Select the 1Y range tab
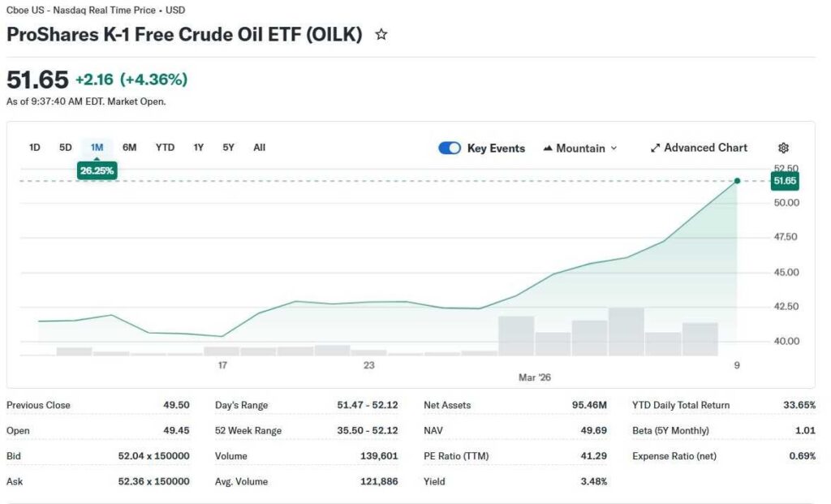Viewport: 831px width, 504px height. tap(198, 147)
